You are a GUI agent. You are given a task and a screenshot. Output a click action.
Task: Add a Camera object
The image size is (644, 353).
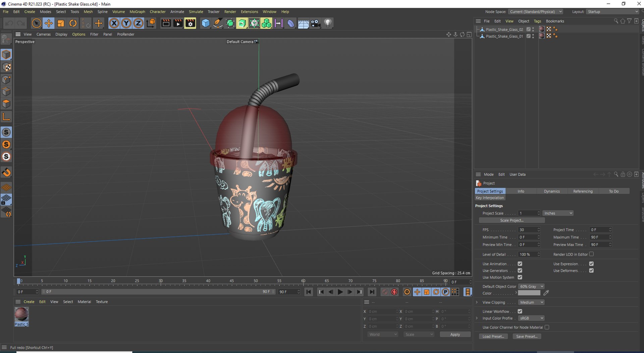tap(315, 23)
